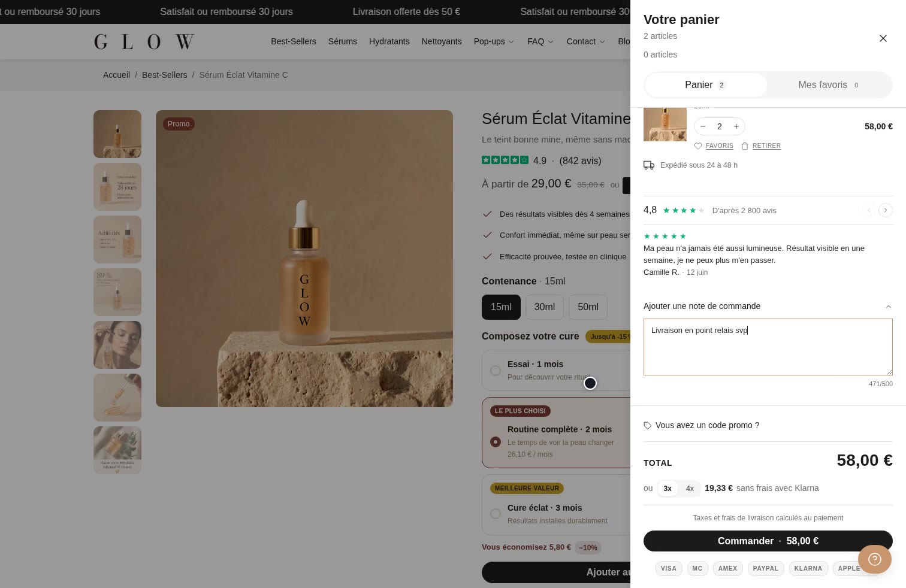Click the trash Retirer icon
Screen dimensions: 906x588
(745, 146)
